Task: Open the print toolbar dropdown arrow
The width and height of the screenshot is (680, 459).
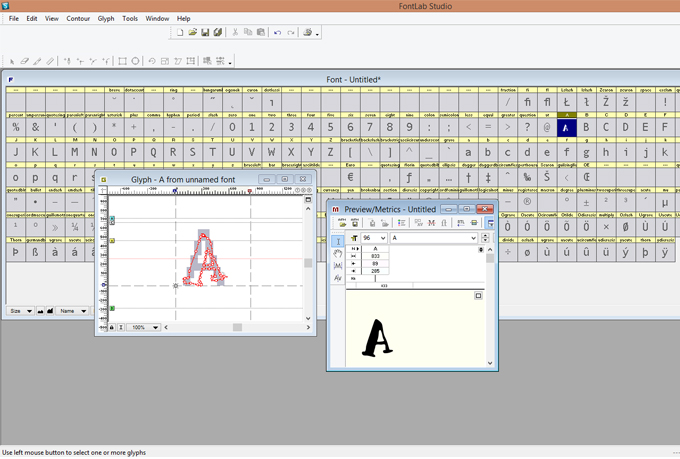Action: point(317,34)
